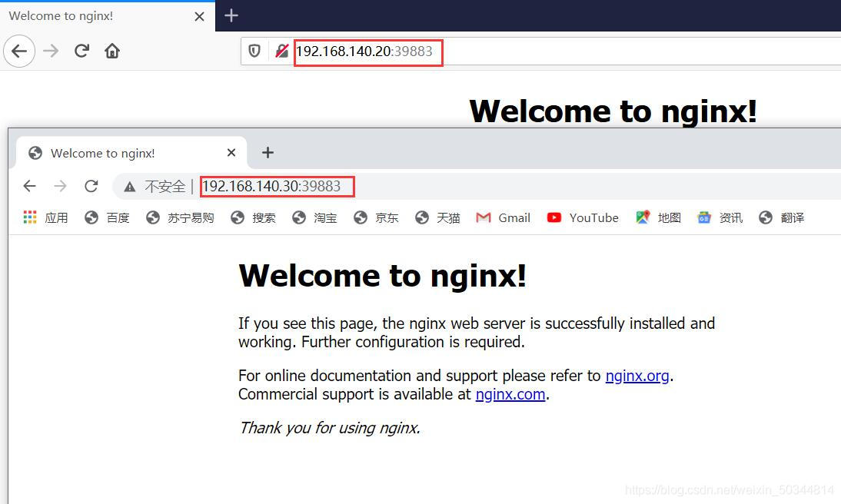Open a new Chrome tab
This screenshot has width=841, height=504.
click(x=268, y=153)
